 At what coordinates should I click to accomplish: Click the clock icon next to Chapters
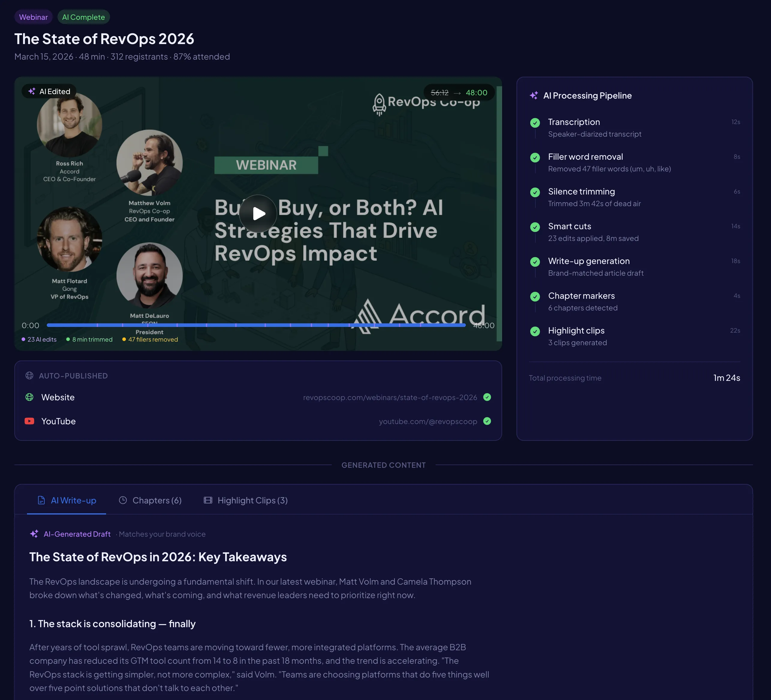coord(123,500)
